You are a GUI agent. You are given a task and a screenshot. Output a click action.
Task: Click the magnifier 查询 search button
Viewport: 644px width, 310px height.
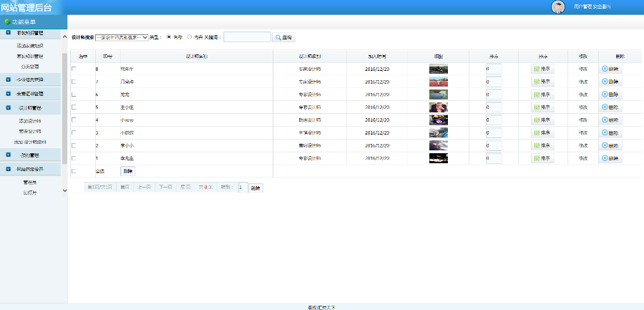283,37
